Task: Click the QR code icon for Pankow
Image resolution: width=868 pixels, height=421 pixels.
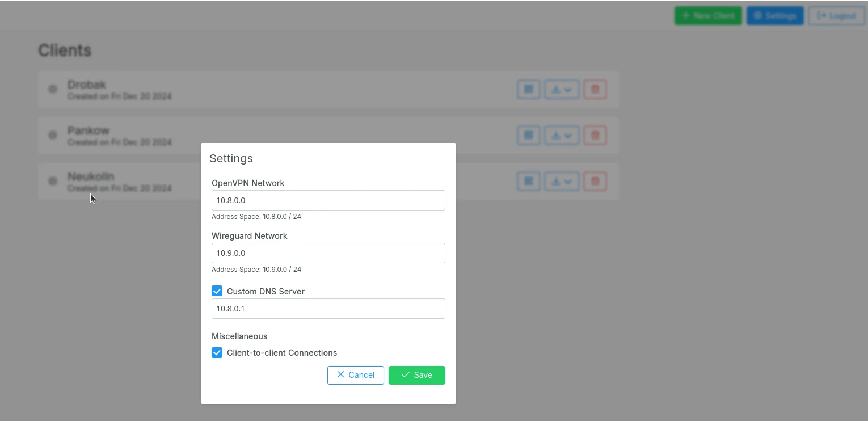Action: [528, 136]
